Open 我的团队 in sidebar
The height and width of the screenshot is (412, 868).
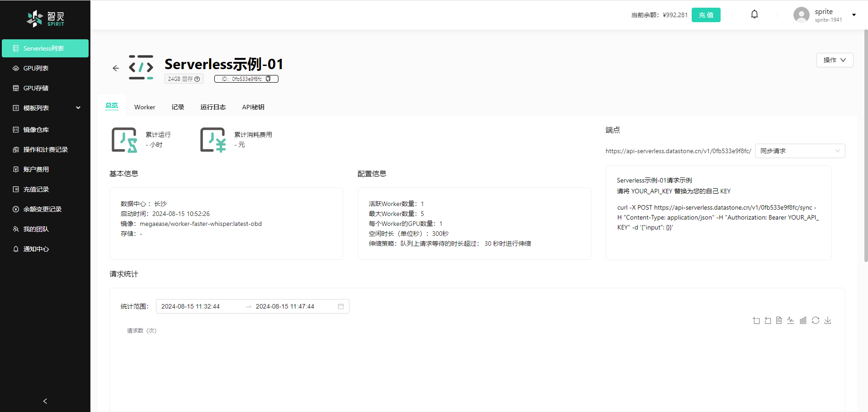45,229
